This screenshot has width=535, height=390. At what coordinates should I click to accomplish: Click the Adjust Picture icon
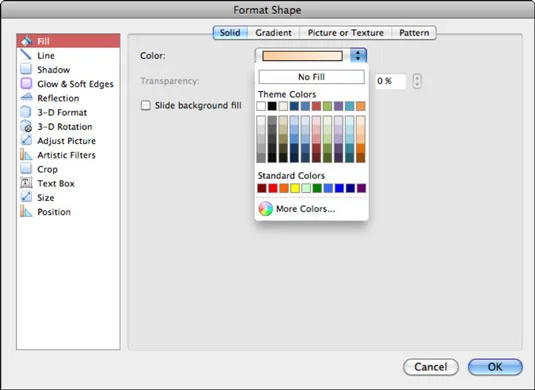pos(26,141)
